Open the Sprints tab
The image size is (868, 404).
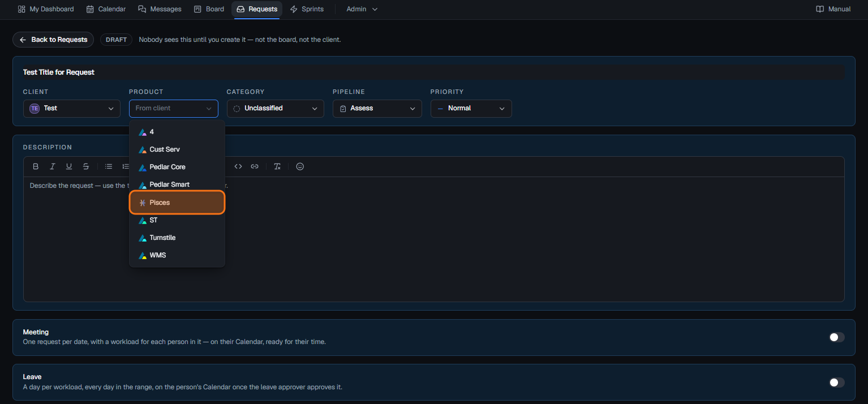point(307,9)
